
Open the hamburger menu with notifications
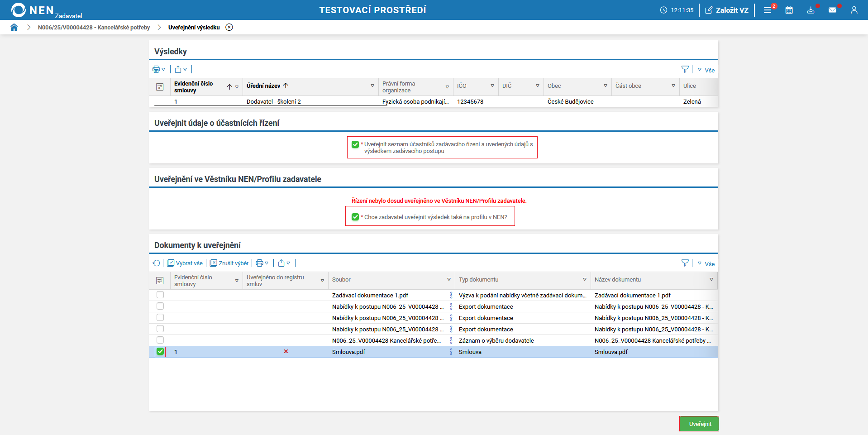pos(768,10)
